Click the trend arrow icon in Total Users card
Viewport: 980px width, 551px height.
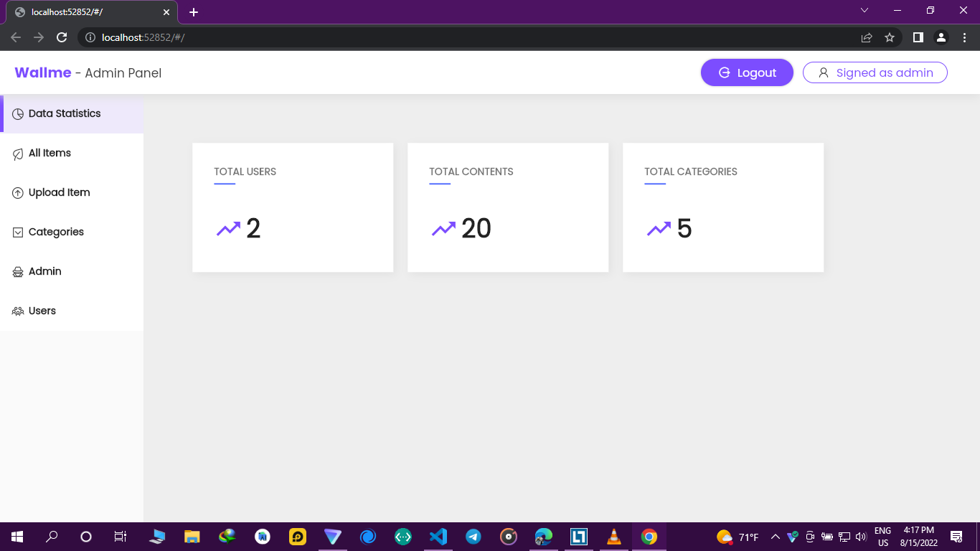pyautogui.click(x=228, y=229)
